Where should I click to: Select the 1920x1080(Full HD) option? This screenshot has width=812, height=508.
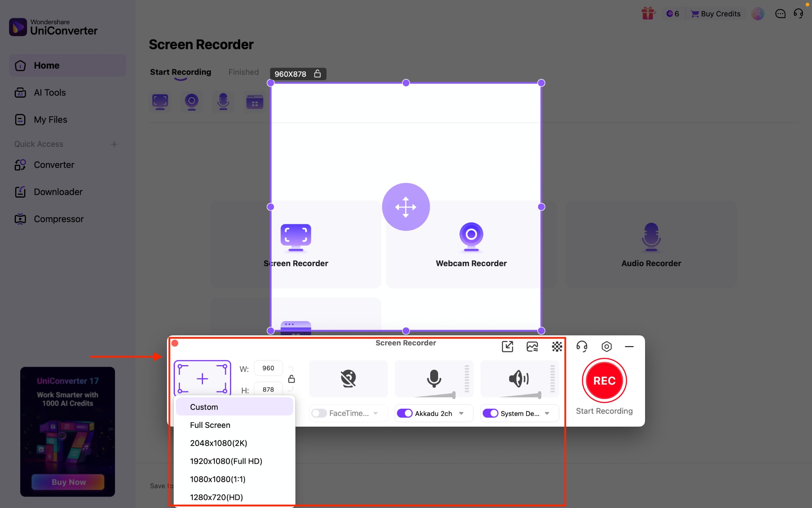point(235,461)
